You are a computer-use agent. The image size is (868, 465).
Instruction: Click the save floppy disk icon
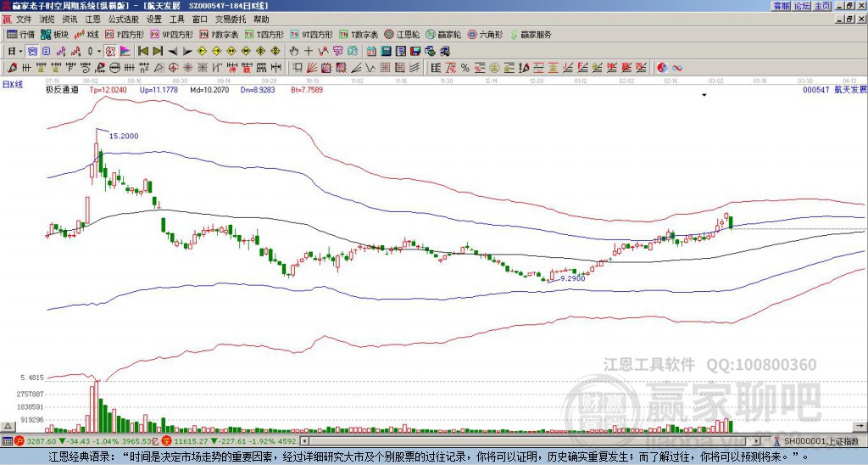click(x=415, y=52)
